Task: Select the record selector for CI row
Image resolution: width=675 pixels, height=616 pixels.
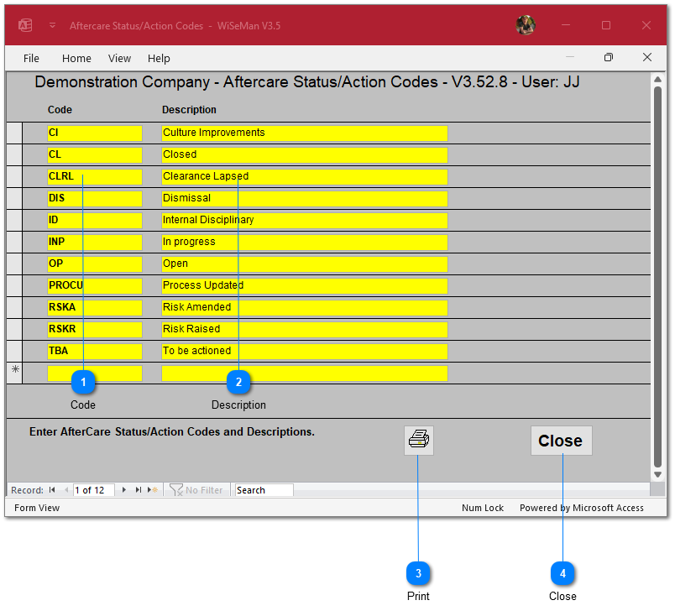Action: [x=14, y=133]
